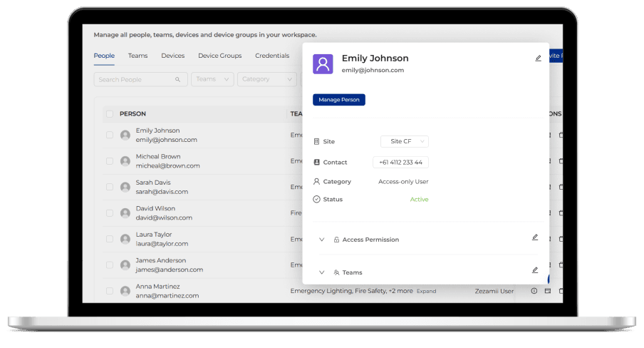Click Emily Johnson's name in the table

click(157, 130)
